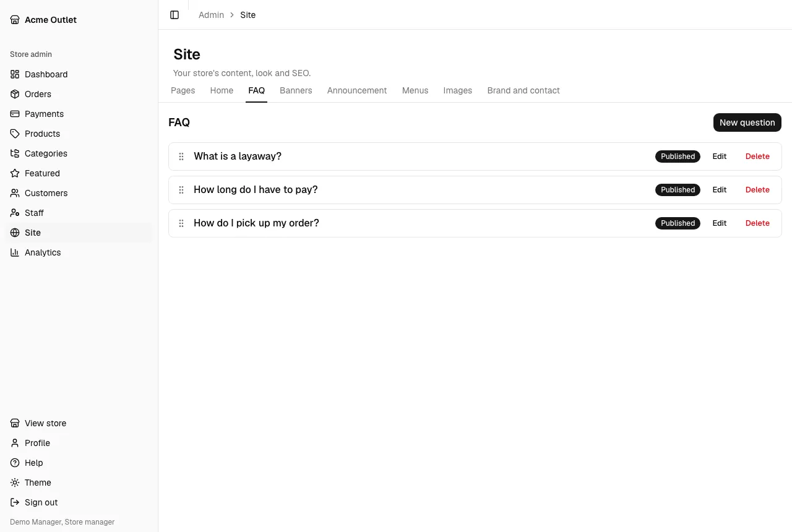Click the Theme sun icon
792x532 pixels.
(x=15, y=483)
